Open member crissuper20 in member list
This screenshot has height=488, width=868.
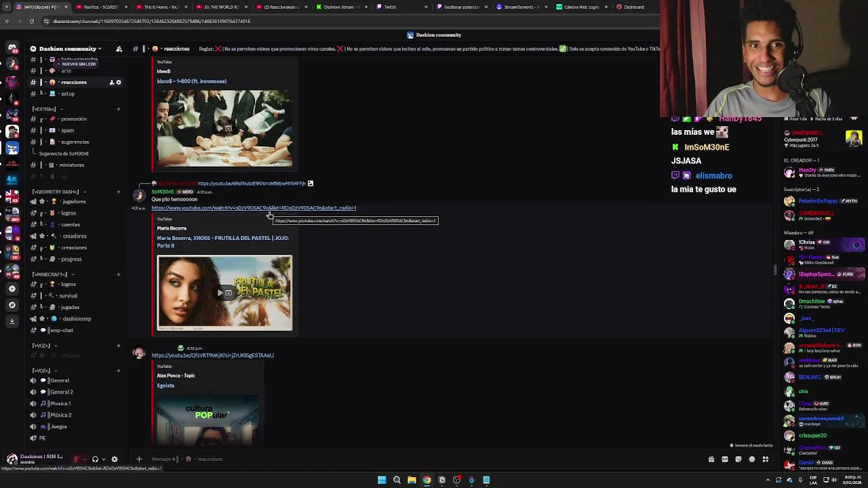(x=823, y=436)
